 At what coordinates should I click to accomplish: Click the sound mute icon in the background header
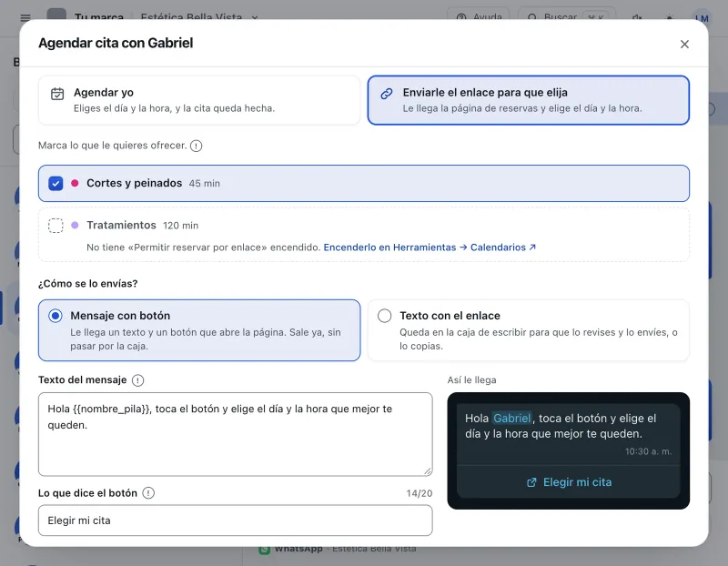(637, 17)
